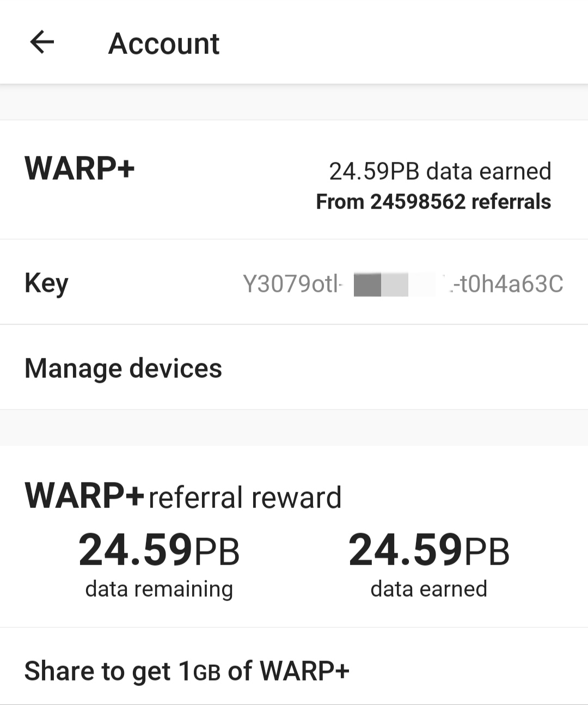Tap the 24.59PB data earned figure
The width and height of the screenshot is (588, 705).
tap(429, 550)
